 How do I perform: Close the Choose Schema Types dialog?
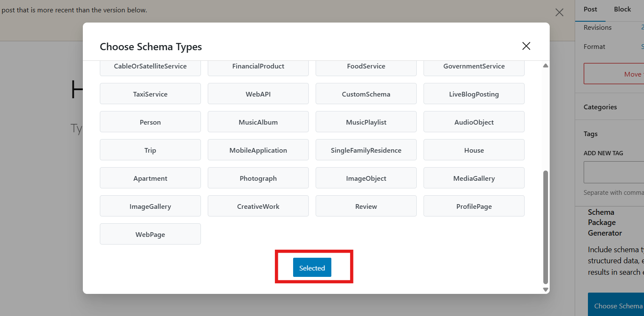526,46
